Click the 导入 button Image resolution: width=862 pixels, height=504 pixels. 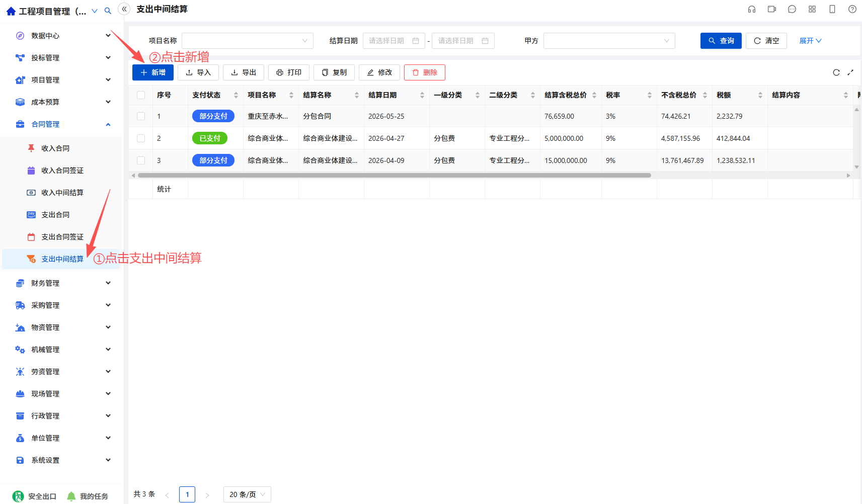tap(198, 72)
